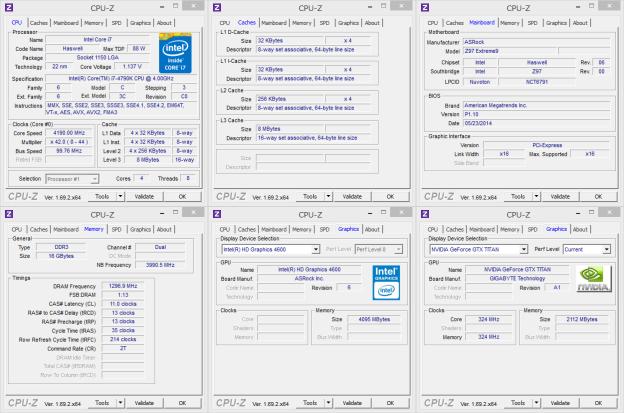Open the CPU tab in the GTX TITAN window
The width and height of the screenshot is (624, 413).
pos(433,230)
